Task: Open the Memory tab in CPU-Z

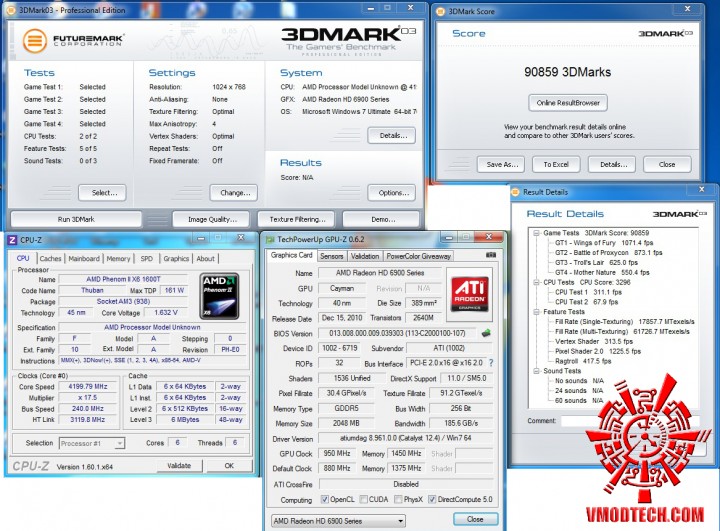Action: [x=118, y=259]
